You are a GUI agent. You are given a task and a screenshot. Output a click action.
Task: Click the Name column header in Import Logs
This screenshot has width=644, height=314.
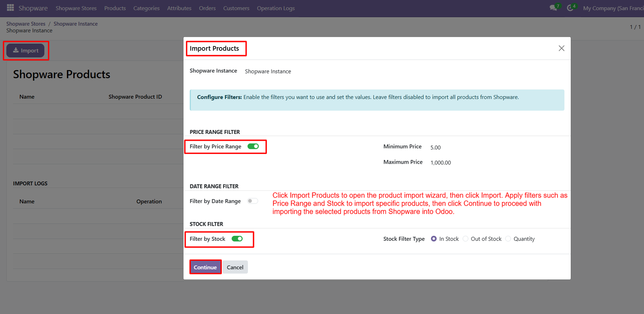pos(27,202)
